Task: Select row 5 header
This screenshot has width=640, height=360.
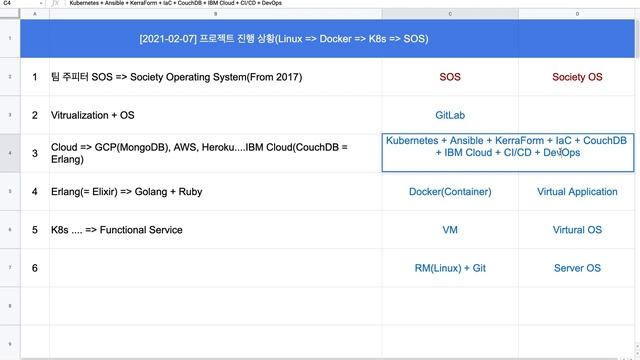Action: (x=10, y=191)
